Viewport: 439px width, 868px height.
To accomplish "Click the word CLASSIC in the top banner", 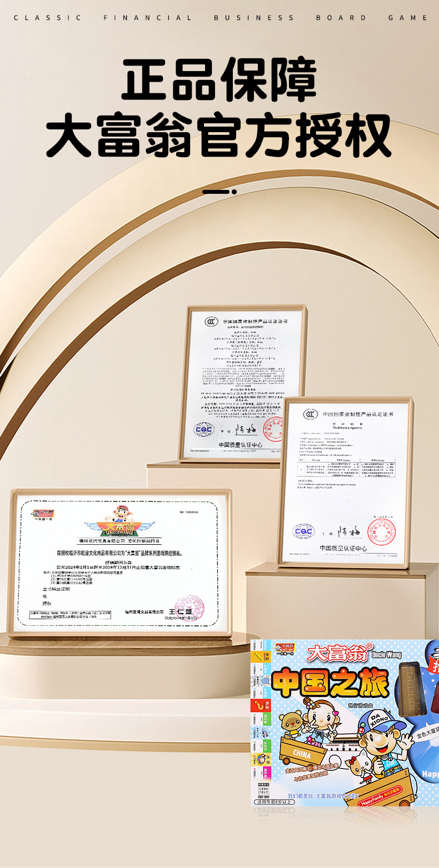I will pyautogui.click(x=48, y=18).
